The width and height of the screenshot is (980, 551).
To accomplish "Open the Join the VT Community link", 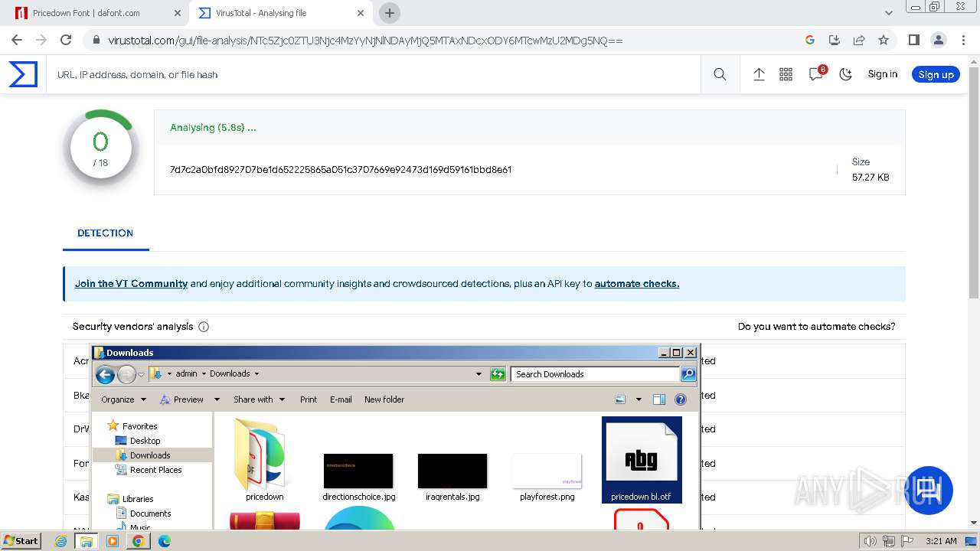I will (131, 283).
